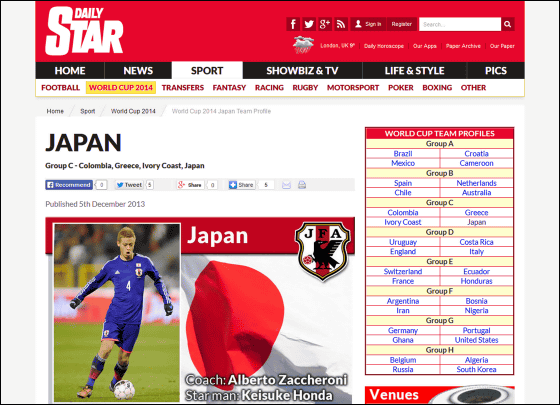Open the Italy team profile
The height and width of the screenshot is (405, 560).
point(476,252)
